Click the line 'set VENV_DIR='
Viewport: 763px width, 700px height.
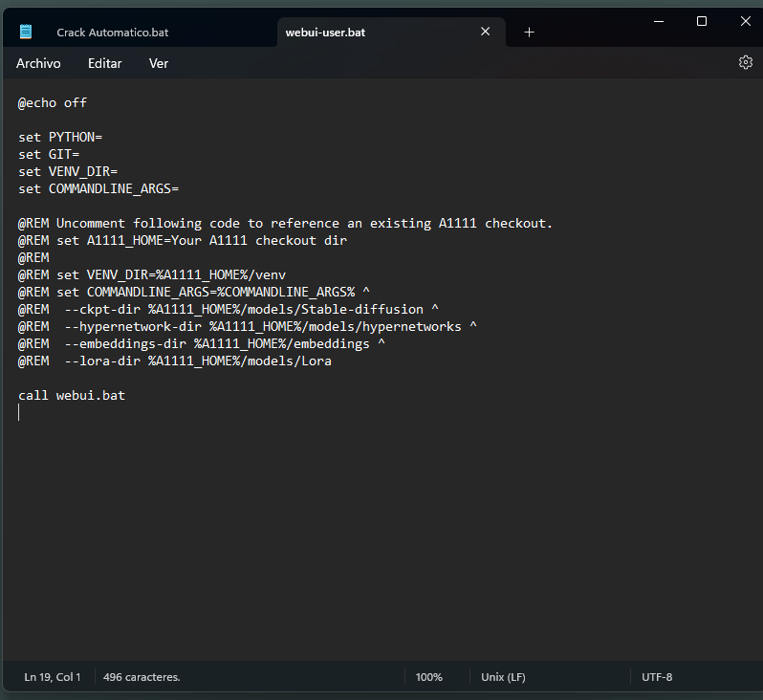point(68,171)
